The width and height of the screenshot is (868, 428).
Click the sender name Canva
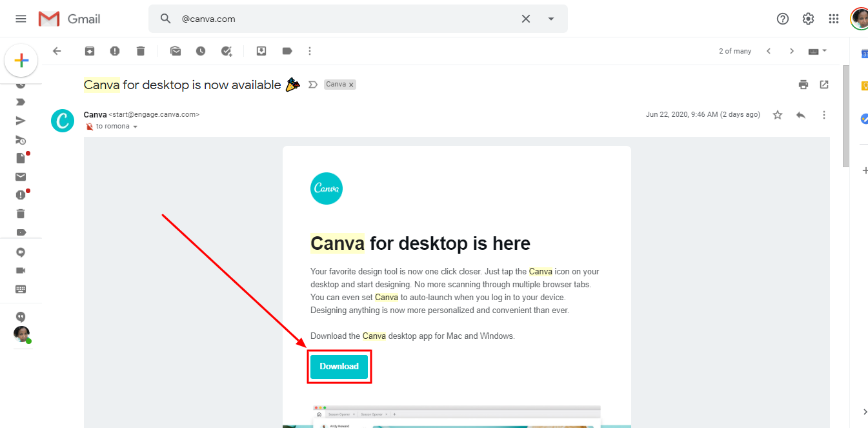[96, 114]
